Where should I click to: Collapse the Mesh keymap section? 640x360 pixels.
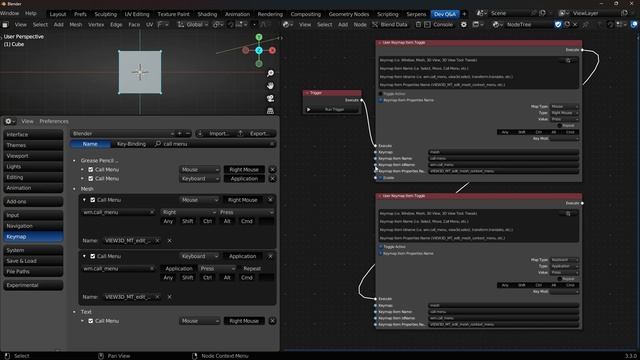(74, 189)
